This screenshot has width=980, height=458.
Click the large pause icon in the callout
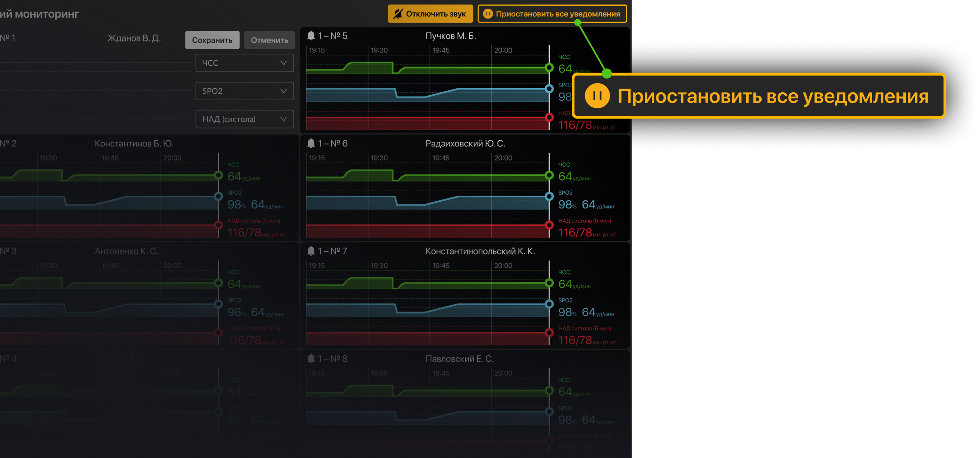coord(597,96)
